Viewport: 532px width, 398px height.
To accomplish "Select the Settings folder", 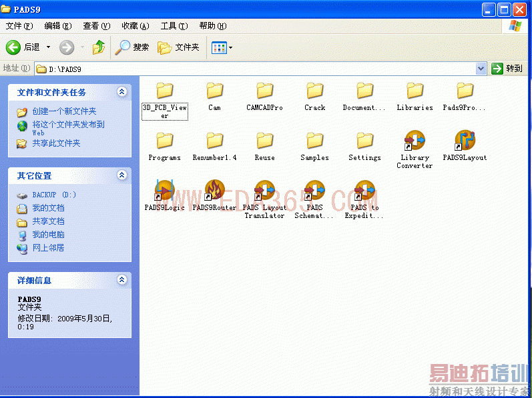I will 364,147.
